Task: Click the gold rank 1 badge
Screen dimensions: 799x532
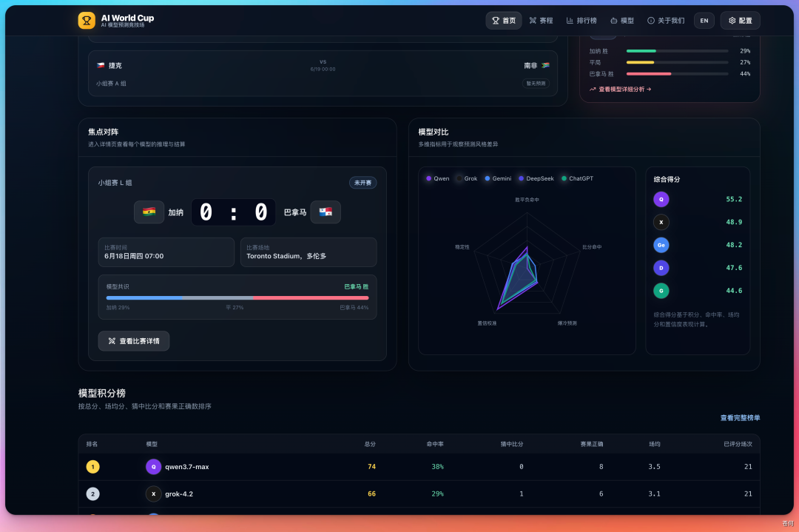Action: (92, 467)
